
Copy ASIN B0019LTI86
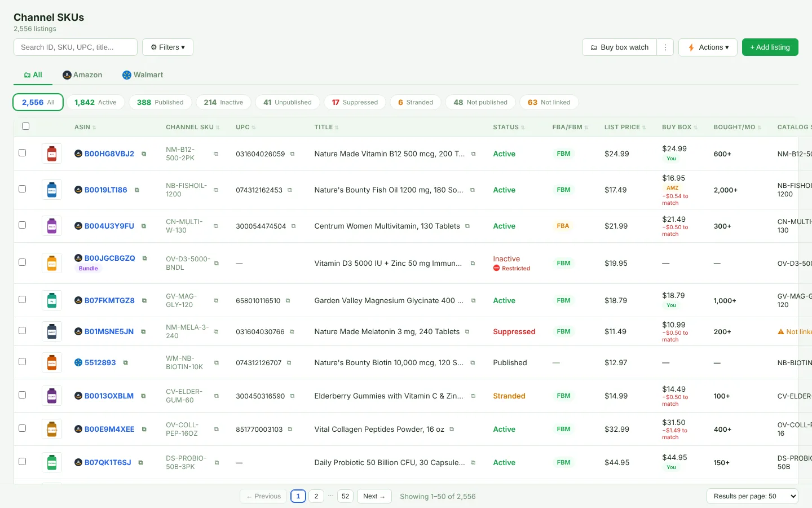click(137, 190)
